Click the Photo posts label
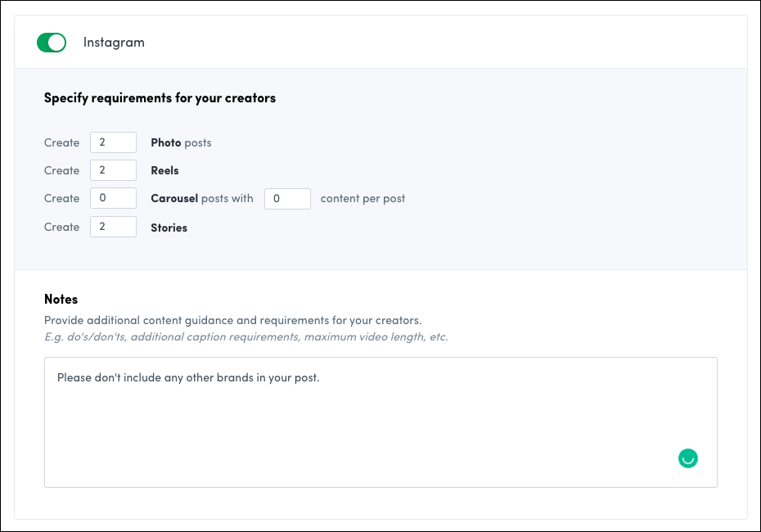This screenshot has width=761, height=532. [181, 142]
